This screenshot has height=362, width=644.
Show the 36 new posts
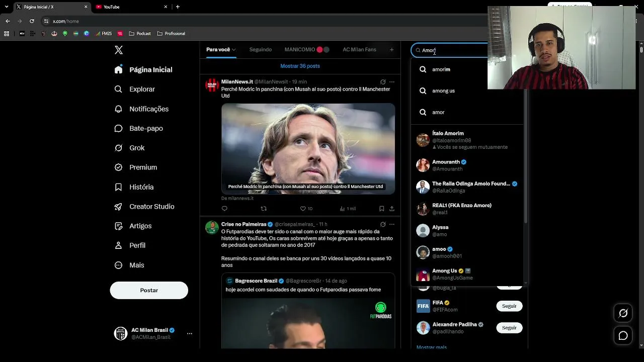click(x=300, y=66)
